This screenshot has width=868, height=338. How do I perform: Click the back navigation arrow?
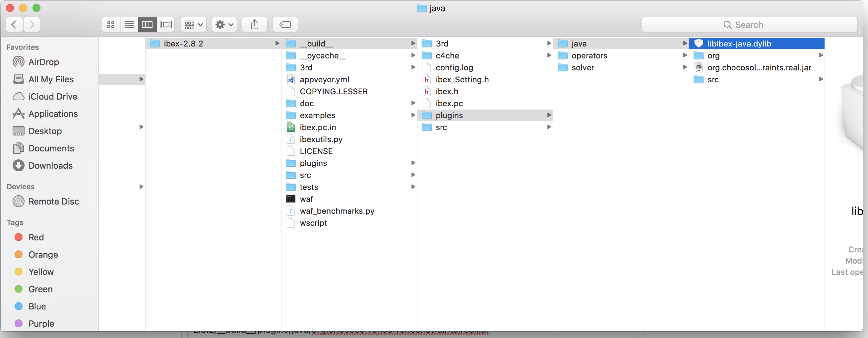(14, 24)
